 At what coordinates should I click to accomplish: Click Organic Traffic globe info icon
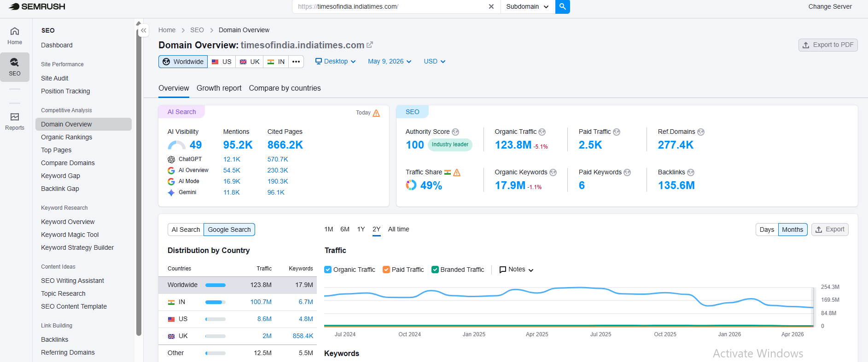[x=542, y=132]
